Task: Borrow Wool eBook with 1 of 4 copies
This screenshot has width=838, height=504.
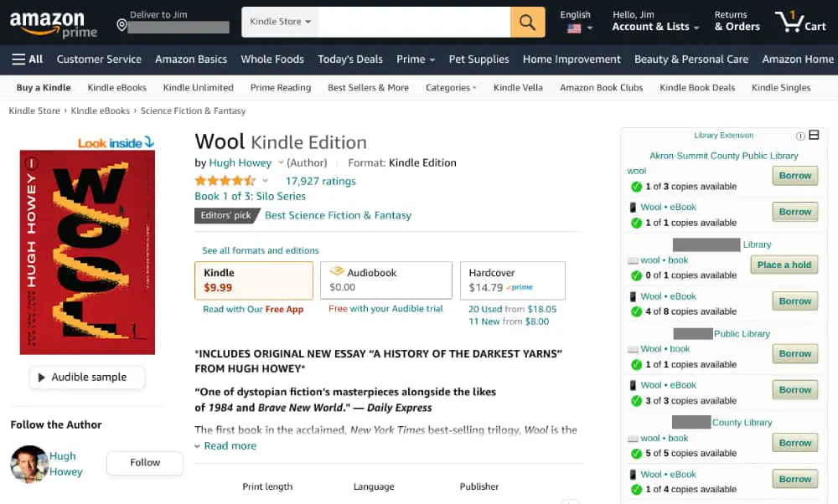Action: coord(794,479)
